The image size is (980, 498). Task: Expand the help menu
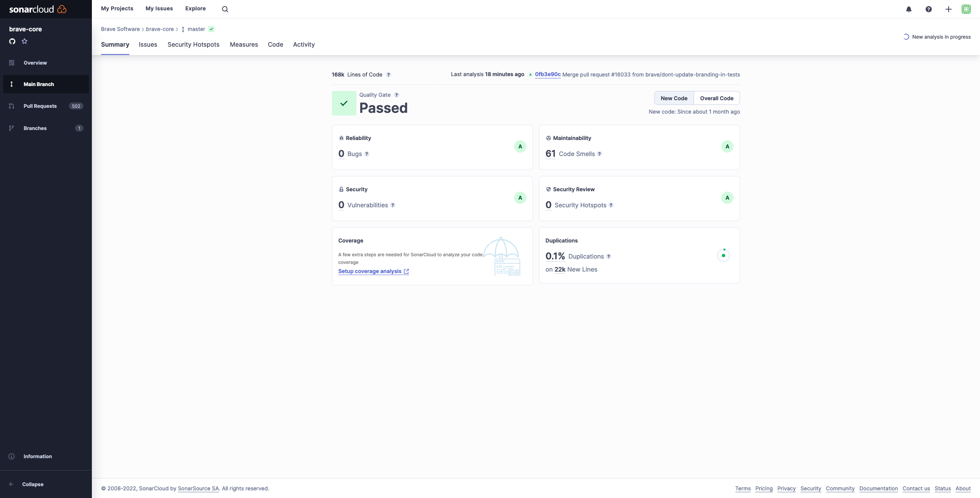coord(928,9)
